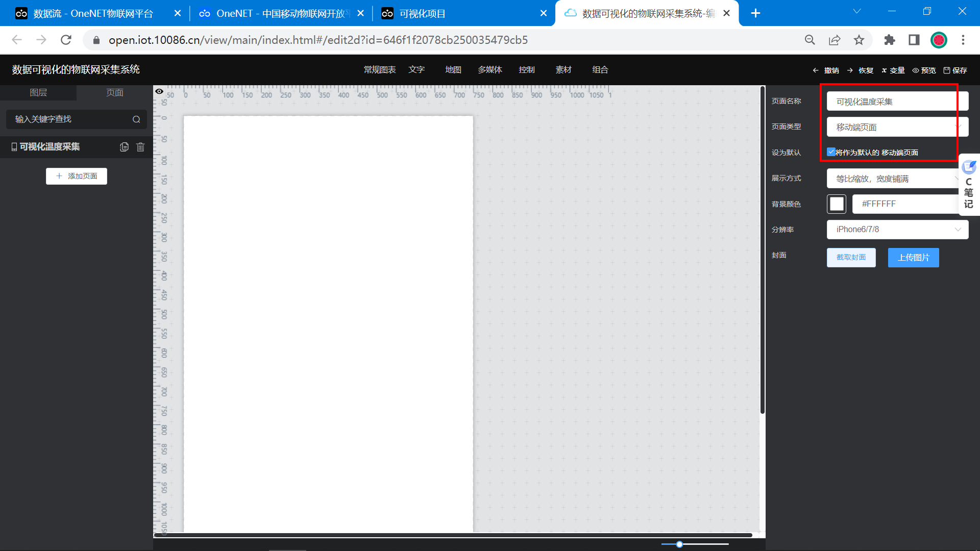Image resolution: width=980 pixels, height=551 pixels.
Task: Open the 常规图表 menu
Action: (379, 70)
